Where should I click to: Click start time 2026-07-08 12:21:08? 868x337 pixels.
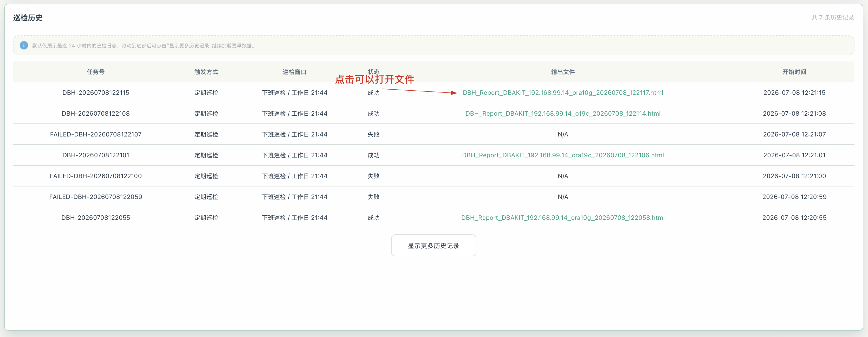(794, 113)
